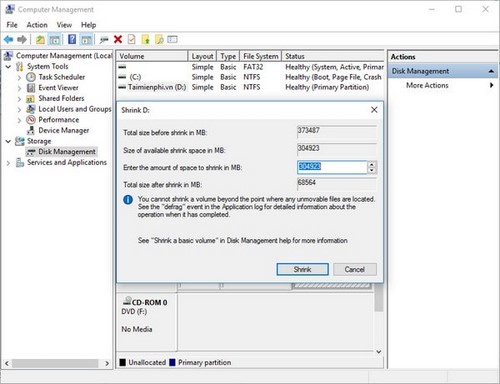Select Disk Management in the tree
The height and width of the screenshot is (384, 500).
point(67,152)
